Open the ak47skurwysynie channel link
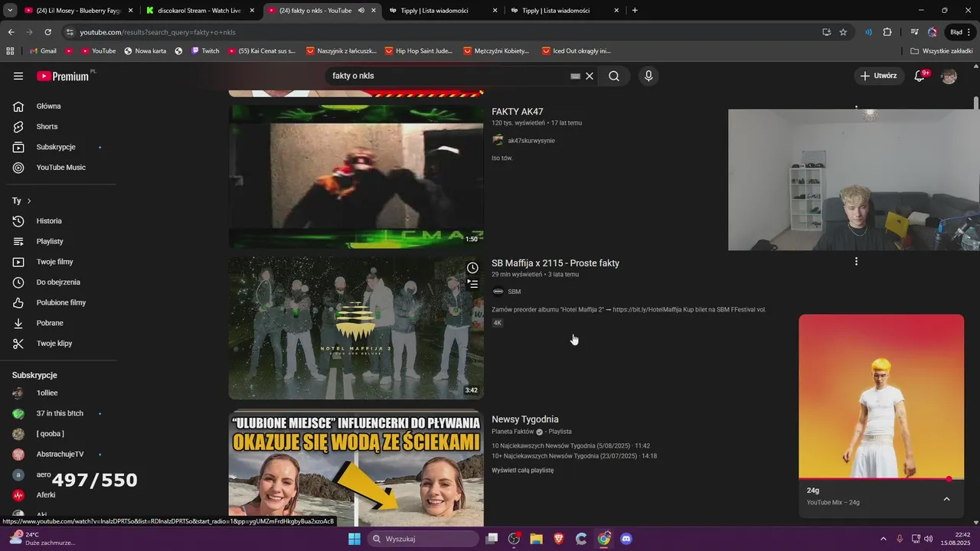 click(x=531, y=141)
